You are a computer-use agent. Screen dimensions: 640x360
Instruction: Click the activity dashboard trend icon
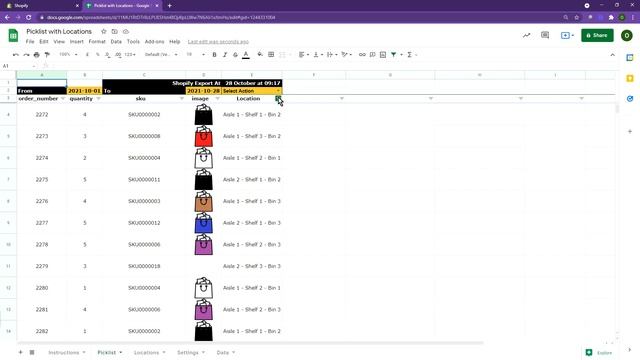pos(527,36)
